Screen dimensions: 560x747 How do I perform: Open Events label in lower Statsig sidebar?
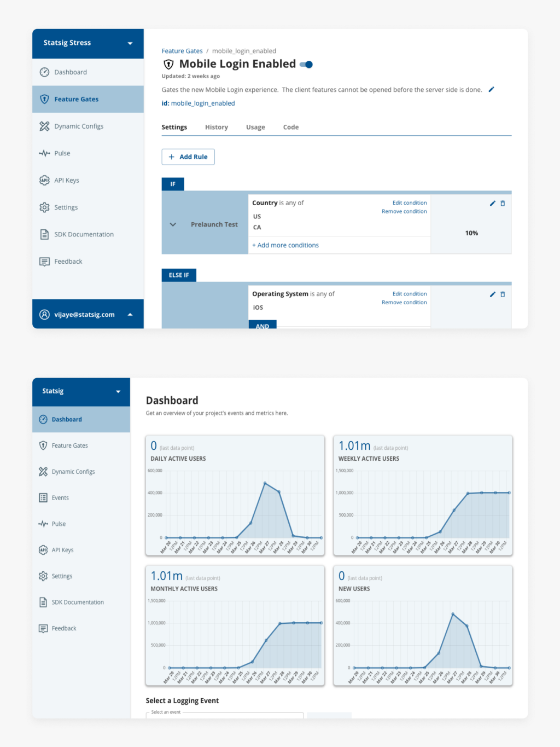point(60,498)
